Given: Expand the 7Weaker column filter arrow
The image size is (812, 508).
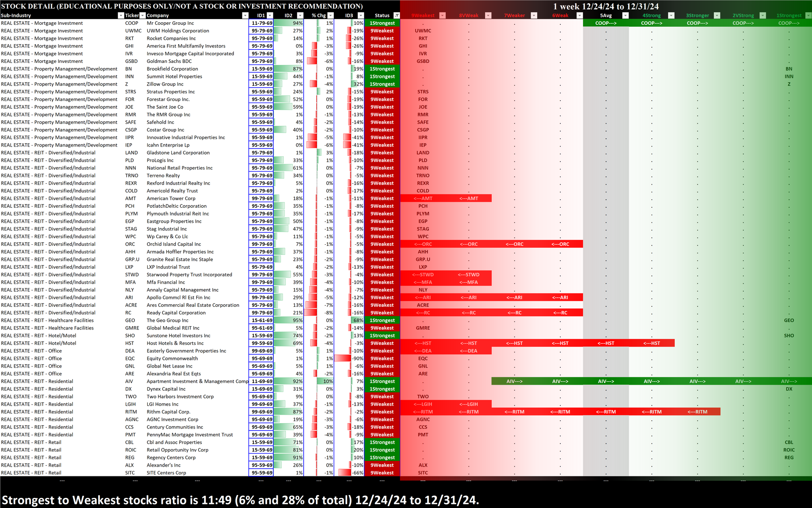Looking at the screenshot, I should pos(534,15).
